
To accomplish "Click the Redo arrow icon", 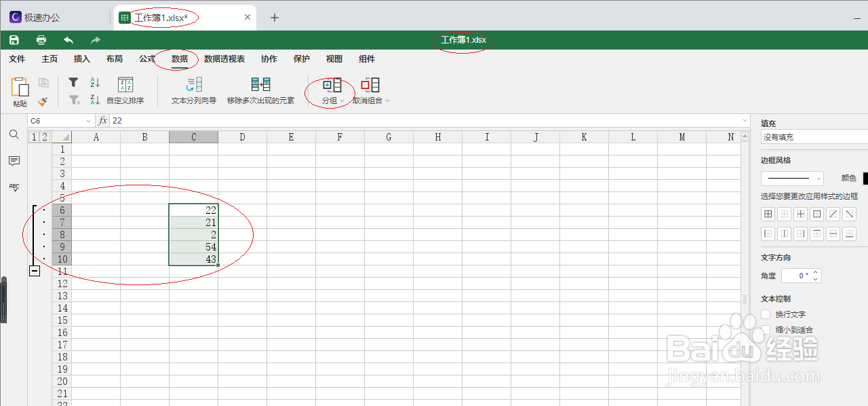I will (x=96, y=40).
